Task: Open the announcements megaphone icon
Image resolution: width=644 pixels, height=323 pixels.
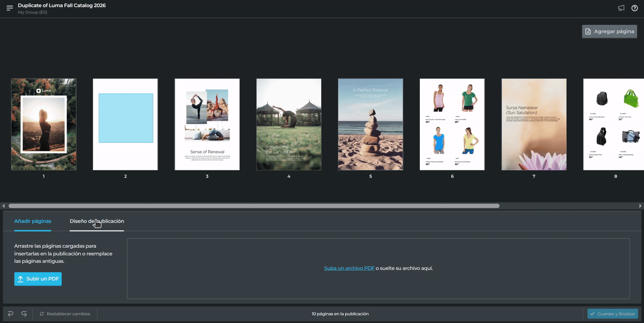Action: coord(621,8)
